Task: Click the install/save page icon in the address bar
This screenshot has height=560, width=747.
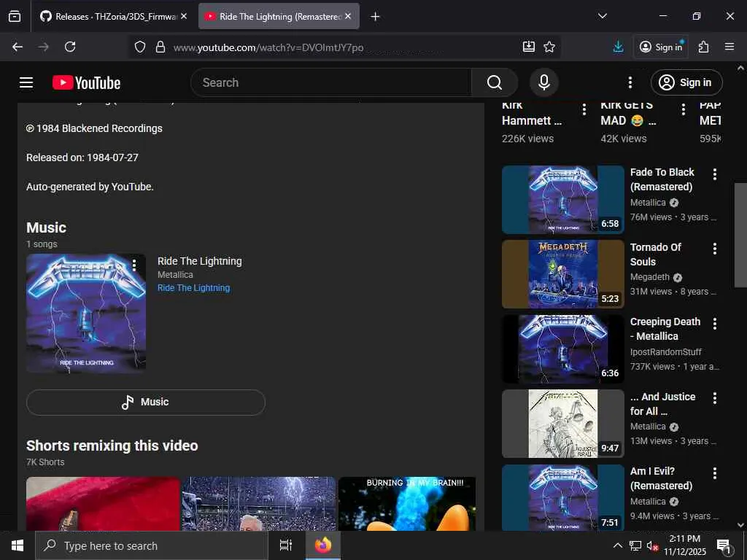Action: pyautogui.click(x=529, y=47)
